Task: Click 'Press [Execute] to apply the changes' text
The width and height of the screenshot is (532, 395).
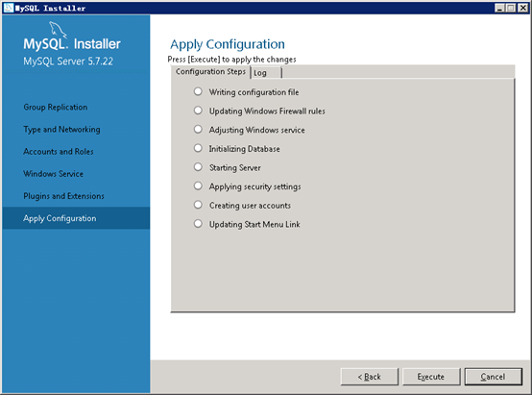Action: pyautogui.click(x=231, y=60)
